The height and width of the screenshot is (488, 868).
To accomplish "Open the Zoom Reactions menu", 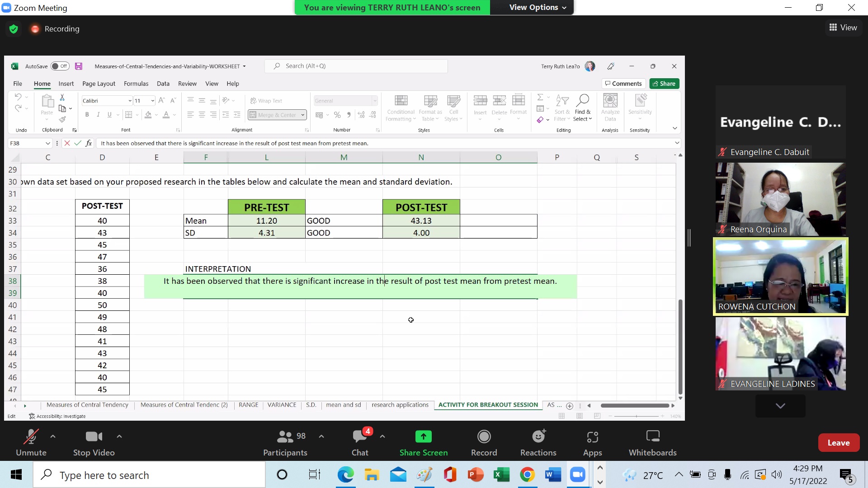I will [538, 436].
